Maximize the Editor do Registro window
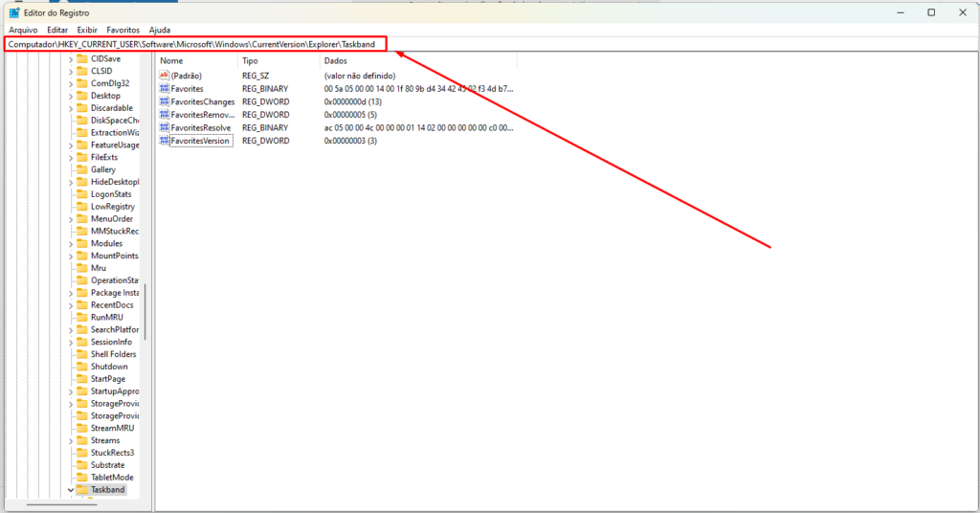Image resolution: width=980 pixels, height=513 pixels. [x=931, y=12]
